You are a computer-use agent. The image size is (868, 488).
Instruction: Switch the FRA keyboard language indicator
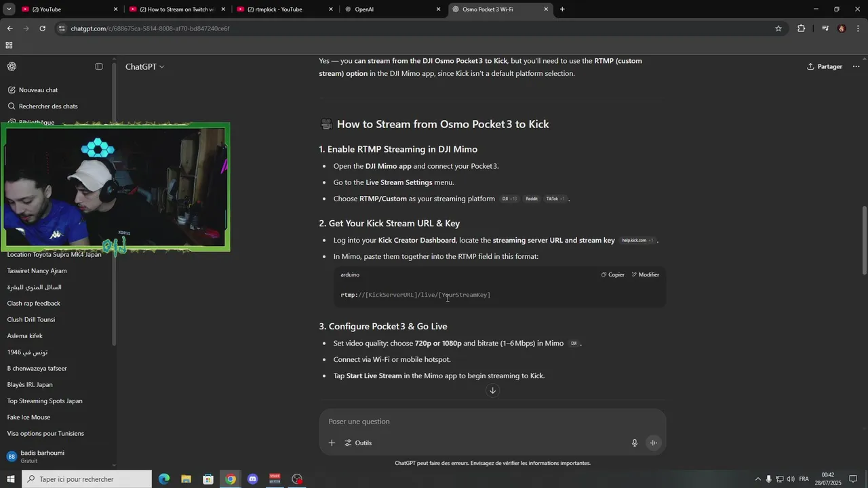804,479
